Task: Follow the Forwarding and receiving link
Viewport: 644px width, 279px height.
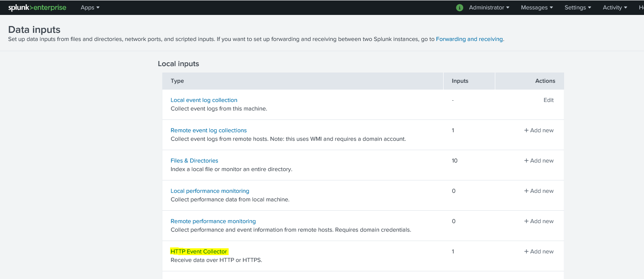Action: coord(469,39)
